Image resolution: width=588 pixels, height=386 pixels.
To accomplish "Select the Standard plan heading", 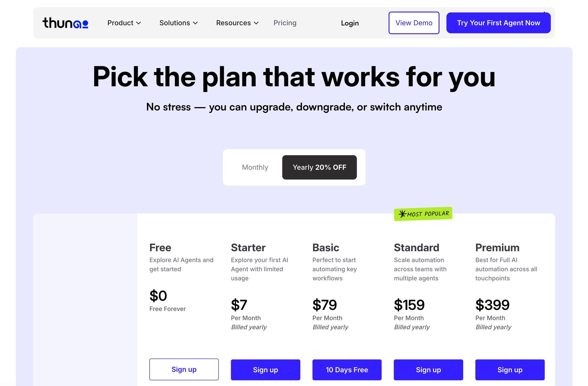I will coord(417,248).
